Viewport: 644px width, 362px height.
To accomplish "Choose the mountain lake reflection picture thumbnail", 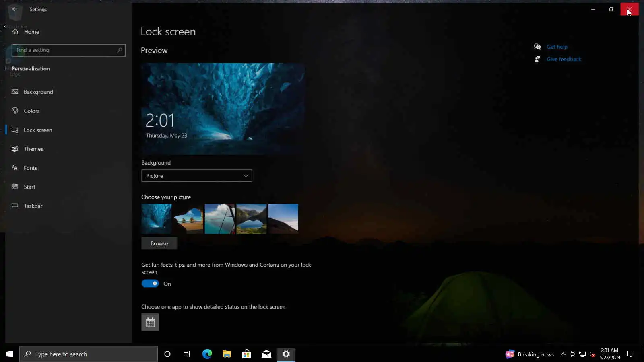I will (252, 219).
